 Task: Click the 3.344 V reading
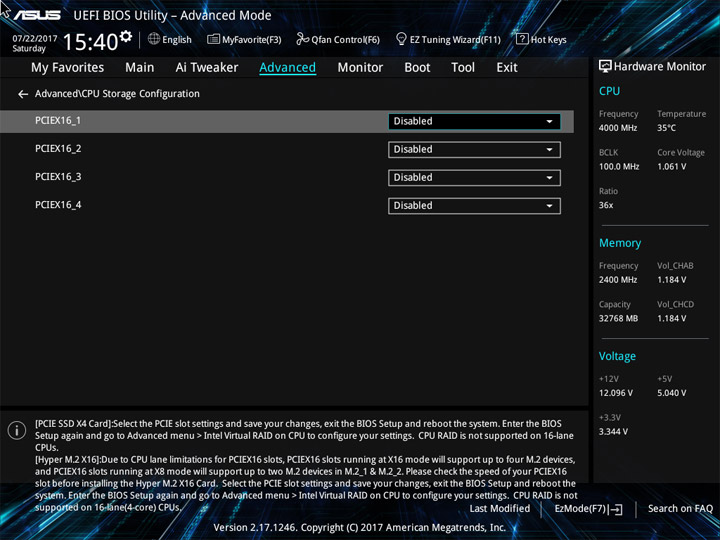click(x=613, y=432)
